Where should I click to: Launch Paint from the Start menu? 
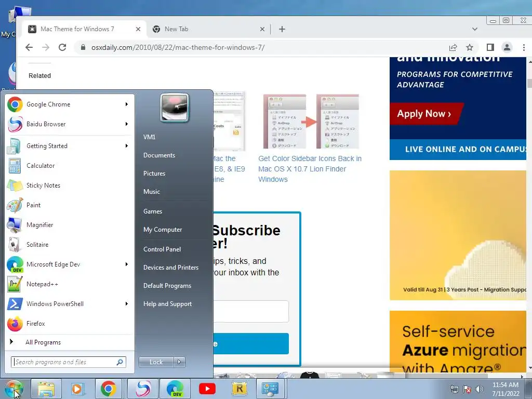[68, 205]
